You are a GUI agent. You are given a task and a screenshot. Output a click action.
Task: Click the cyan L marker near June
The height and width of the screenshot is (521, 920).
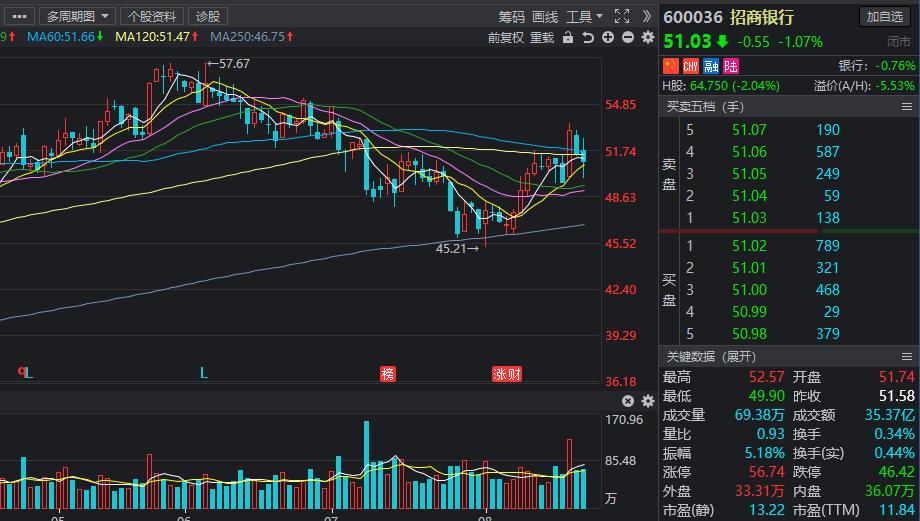click(x=204, y=373)
